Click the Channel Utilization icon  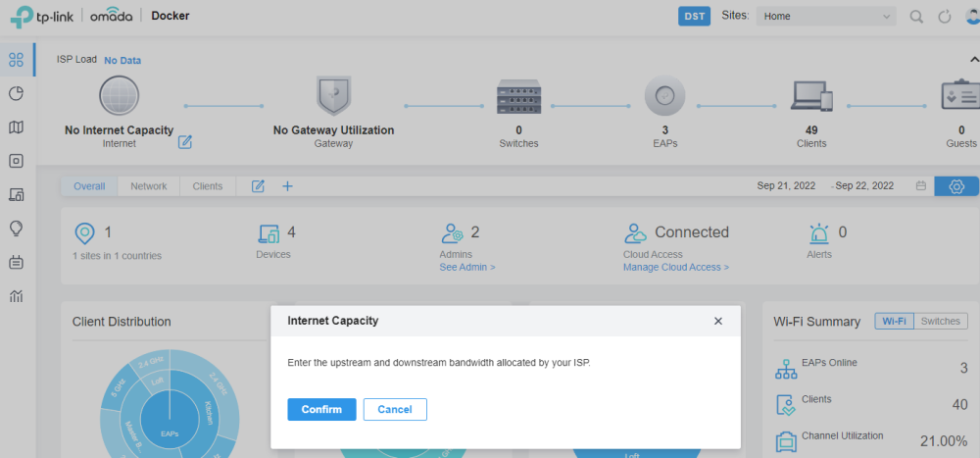pos(786,441)
